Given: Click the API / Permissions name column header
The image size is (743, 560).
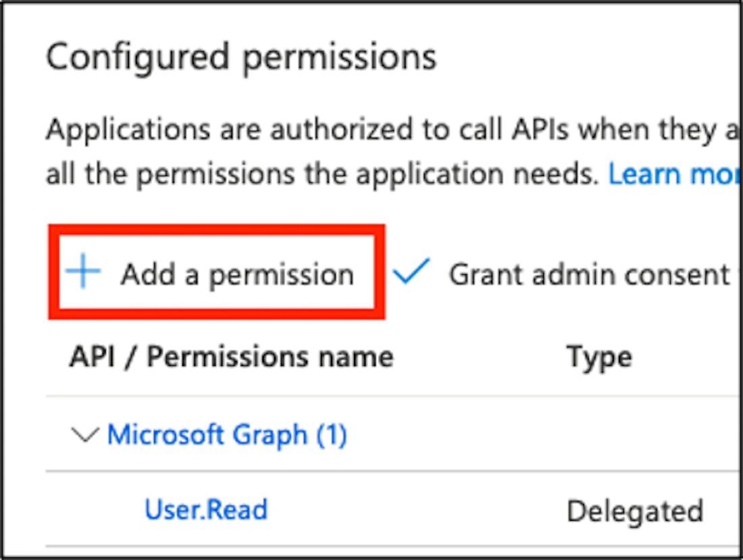Looking at the screenshot, I should click(x=231, y=357).
